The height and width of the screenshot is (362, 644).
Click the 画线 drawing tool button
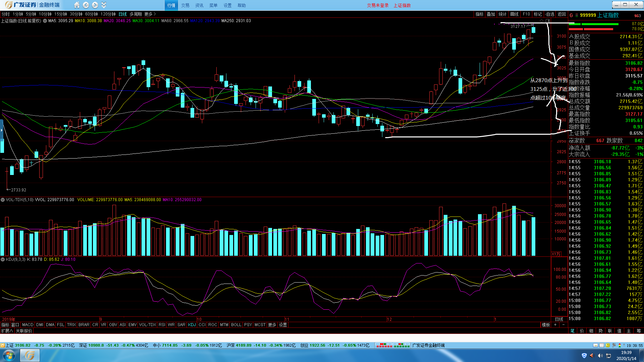[x=514, y=14]
